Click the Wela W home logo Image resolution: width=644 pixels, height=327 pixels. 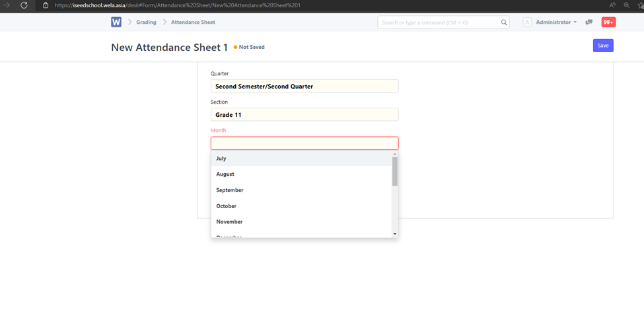[x=116, y=22]
